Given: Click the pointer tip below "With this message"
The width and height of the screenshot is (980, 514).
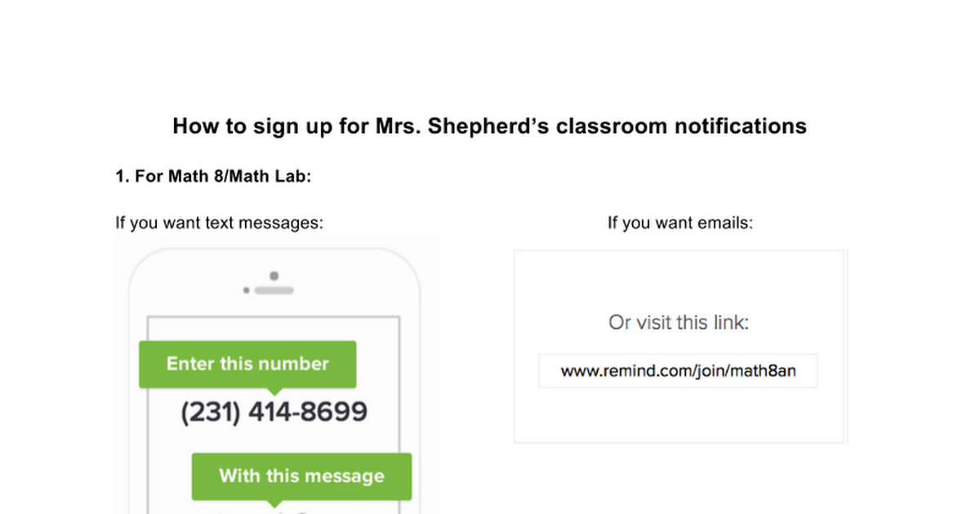Looking at the screenshot, I should pos(274,504).
